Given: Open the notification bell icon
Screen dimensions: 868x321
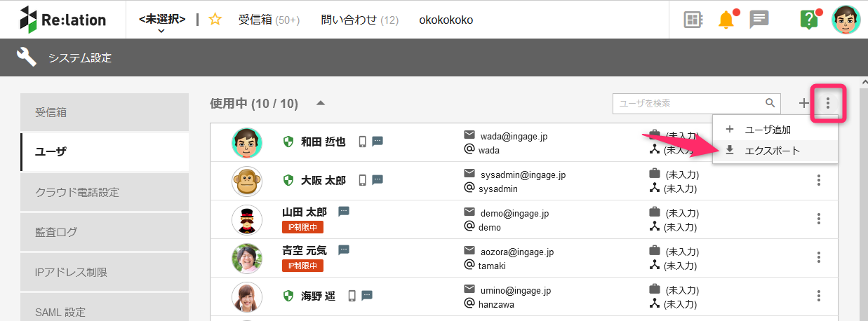Looking at the screenshot, I should (726, 20).
